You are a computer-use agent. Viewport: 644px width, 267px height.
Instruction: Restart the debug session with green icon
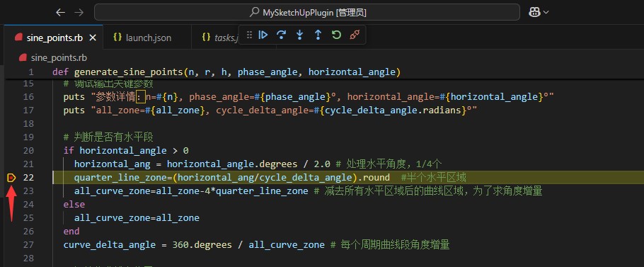click(336, 35)
